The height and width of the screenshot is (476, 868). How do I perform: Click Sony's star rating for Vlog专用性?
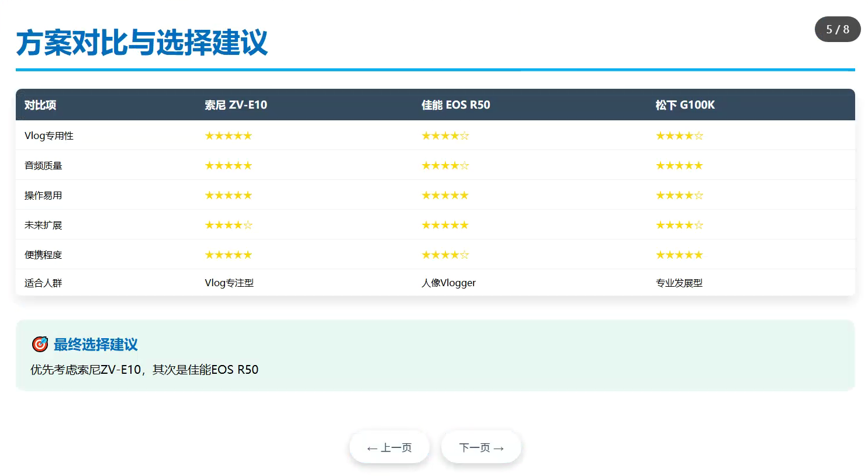(229, 135)
